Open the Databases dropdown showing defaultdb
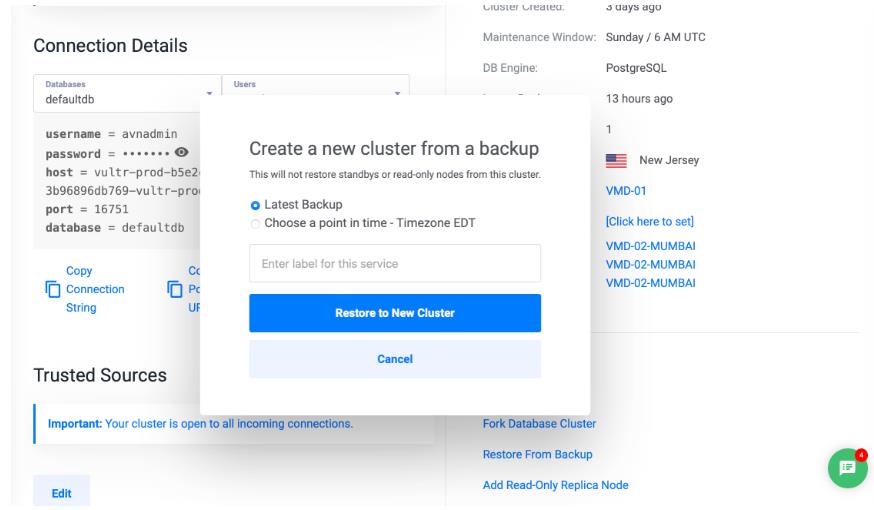 click(126, 92)
